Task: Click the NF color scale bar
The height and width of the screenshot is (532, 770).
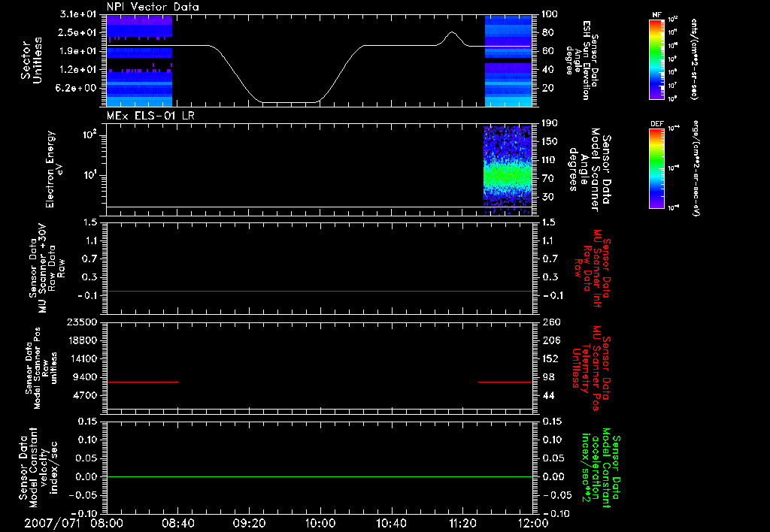Action: pyautogui.click(x=657, y=59)
